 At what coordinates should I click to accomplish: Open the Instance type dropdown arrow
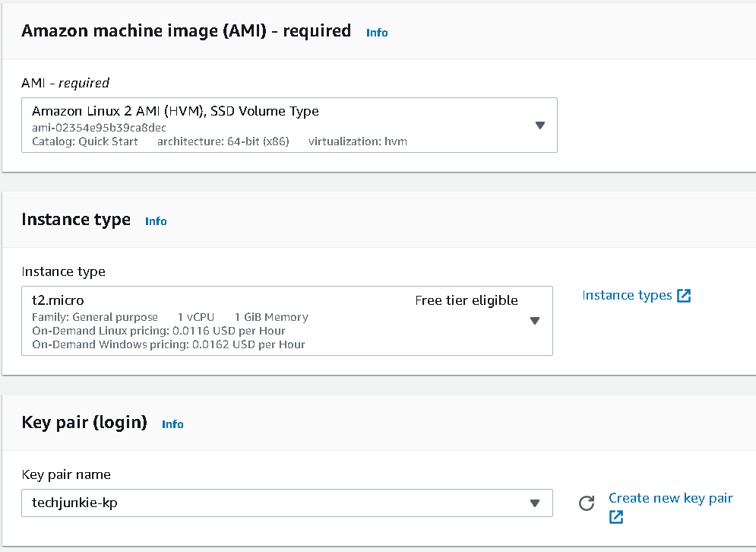pyautogui.click(x=535, y=321)
